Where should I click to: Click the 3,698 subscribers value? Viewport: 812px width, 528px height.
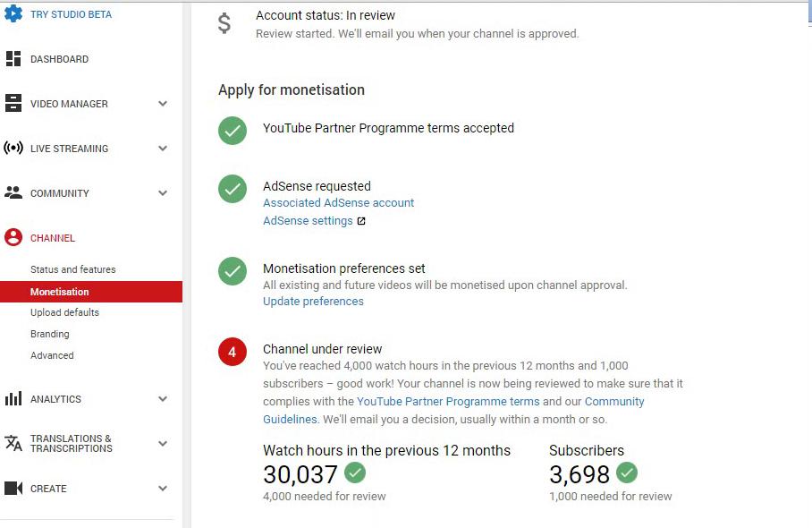click(579, 474)
